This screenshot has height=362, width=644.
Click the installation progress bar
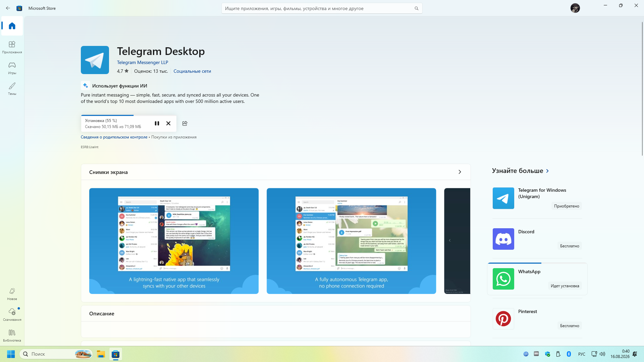128,115
